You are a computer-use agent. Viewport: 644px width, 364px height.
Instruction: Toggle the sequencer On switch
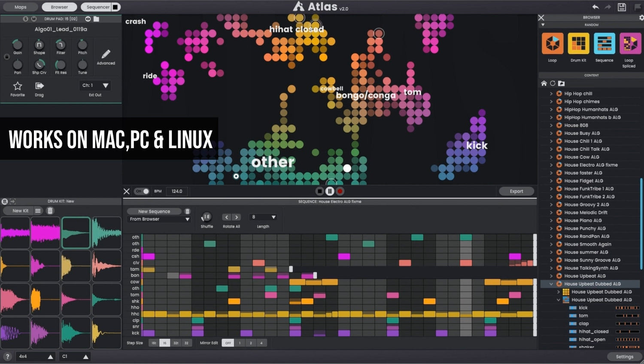(142, 191)
